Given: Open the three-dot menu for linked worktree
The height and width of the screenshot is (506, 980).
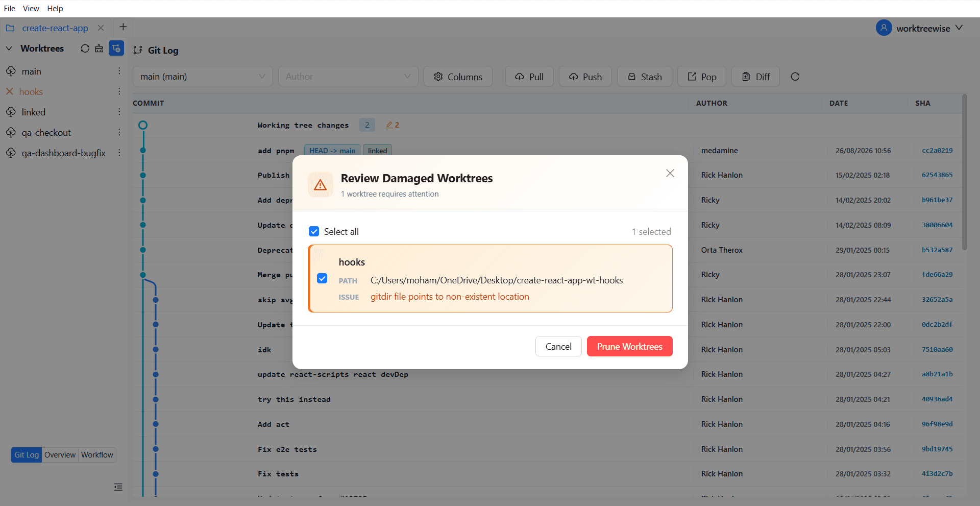Looking at the screenshot, I should point(119,112).
